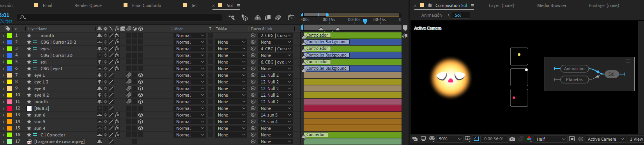Open the Media Browser panel tab
Screen dimensions: 644x145
pyautogui.click(x=552, y=5)
